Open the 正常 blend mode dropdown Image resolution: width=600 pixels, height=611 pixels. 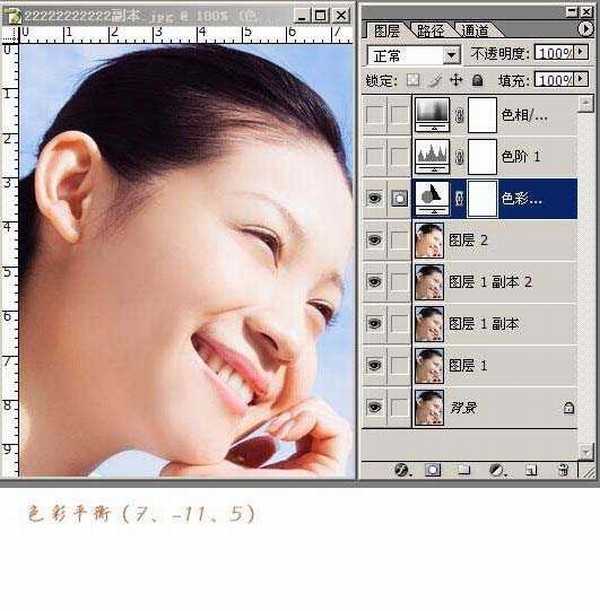[451, 55]
